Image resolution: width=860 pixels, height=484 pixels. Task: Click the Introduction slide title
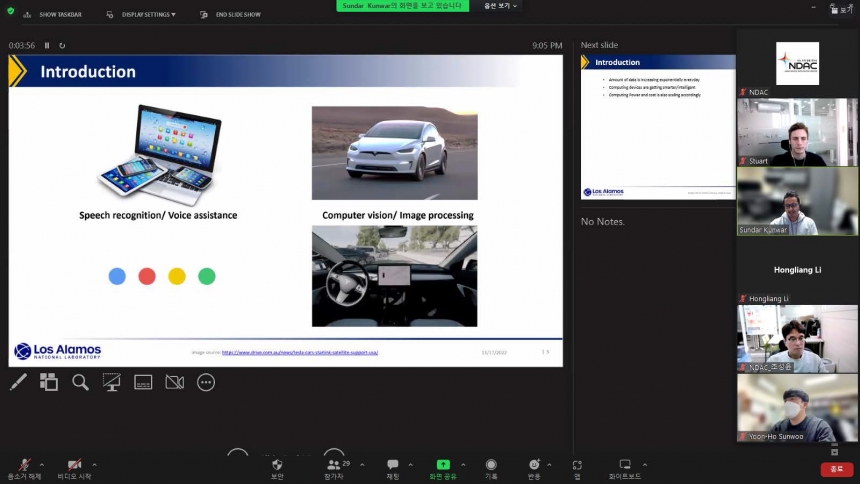pyautogui.click(x=88, y=72)
